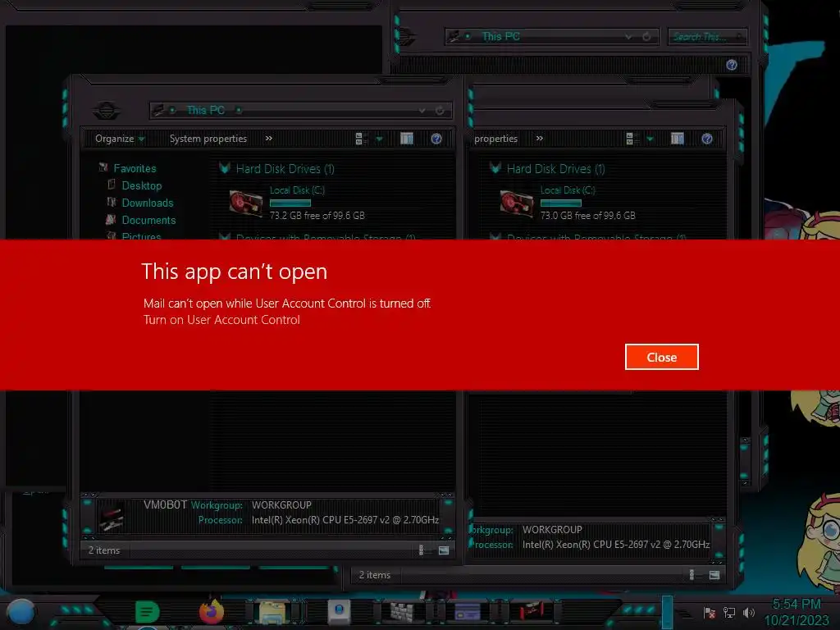The height and width of the screenshot is (630, 840).
Task: Change view icon in left window toolbar
Action: [x=360, y=139]
